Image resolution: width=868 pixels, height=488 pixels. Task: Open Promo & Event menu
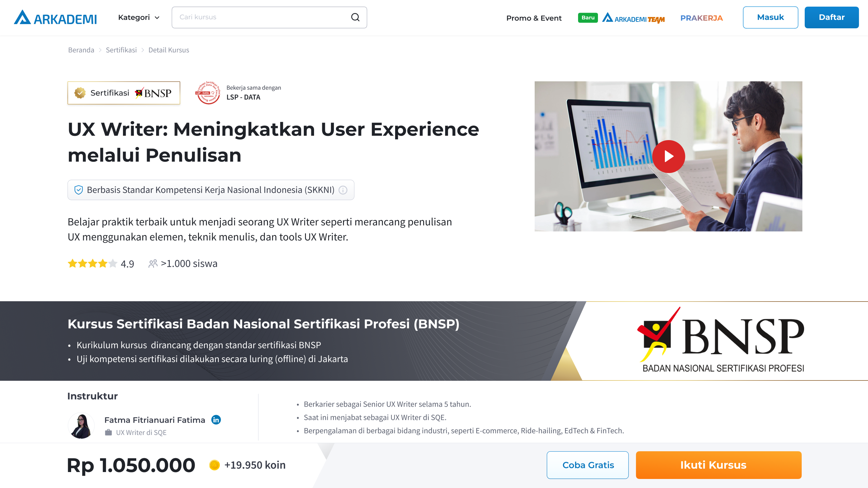click(534, 18)
